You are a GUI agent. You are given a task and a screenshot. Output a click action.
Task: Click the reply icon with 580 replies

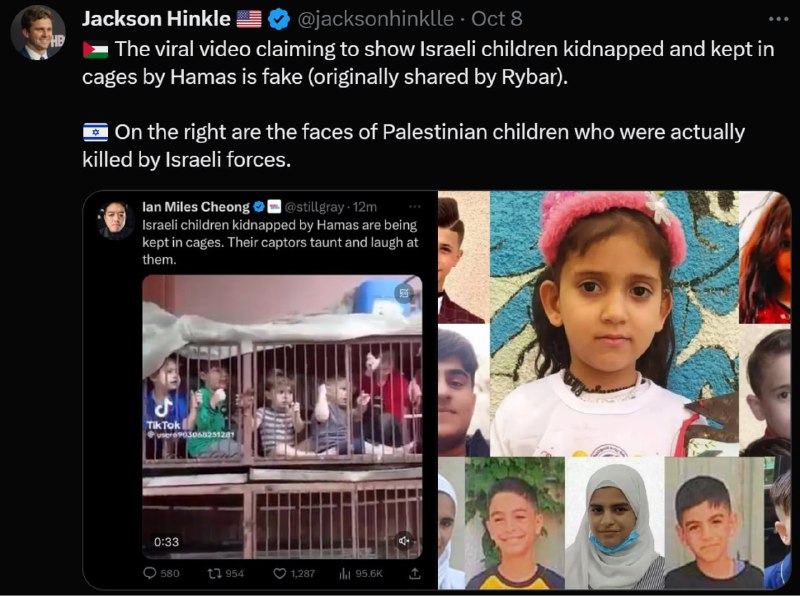click(x=149, y=573)
